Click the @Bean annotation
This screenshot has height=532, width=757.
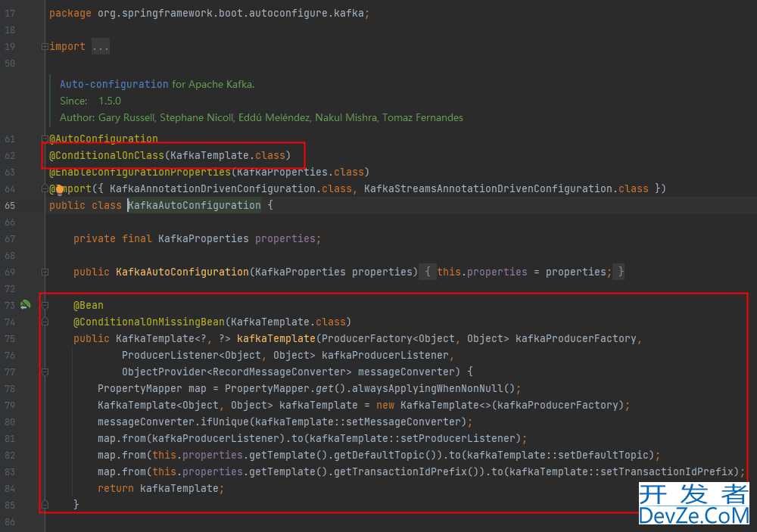89,305
